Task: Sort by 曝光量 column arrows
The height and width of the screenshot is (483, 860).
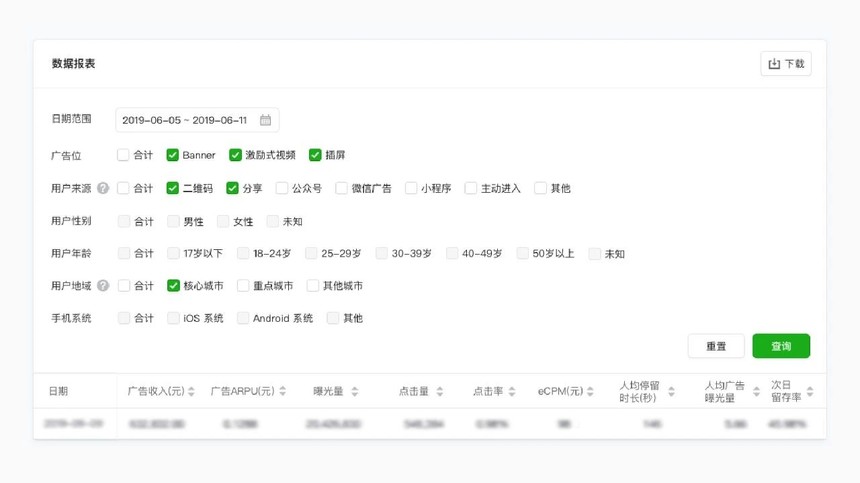Action: 355,391
